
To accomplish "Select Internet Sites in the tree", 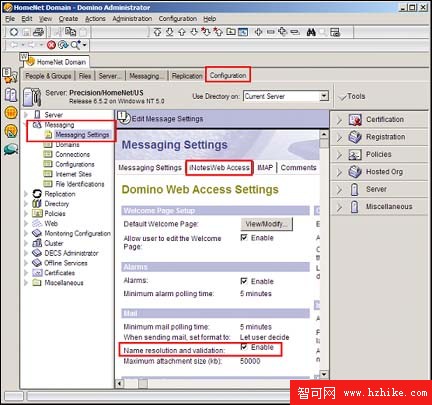I will coord(73,174).
